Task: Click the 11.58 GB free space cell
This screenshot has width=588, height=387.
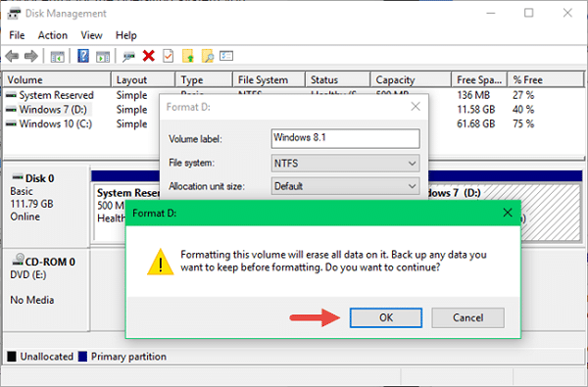Action: [x=476, y=110]
